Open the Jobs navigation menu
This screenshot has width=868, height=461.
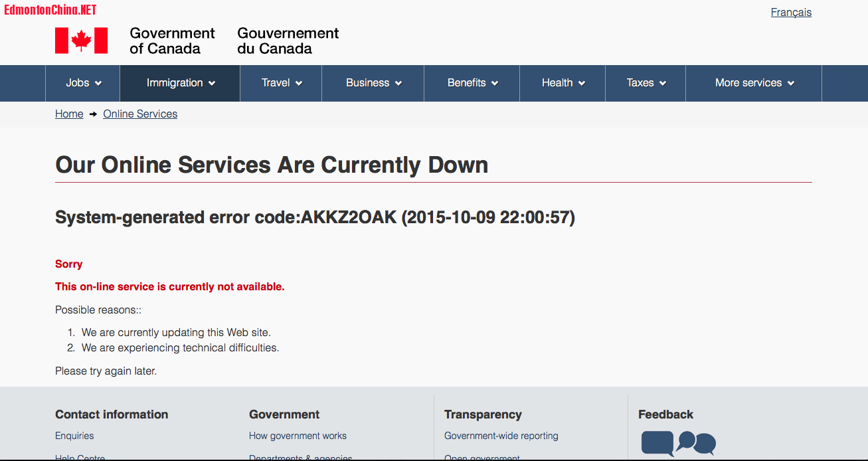tap(82, 83)
